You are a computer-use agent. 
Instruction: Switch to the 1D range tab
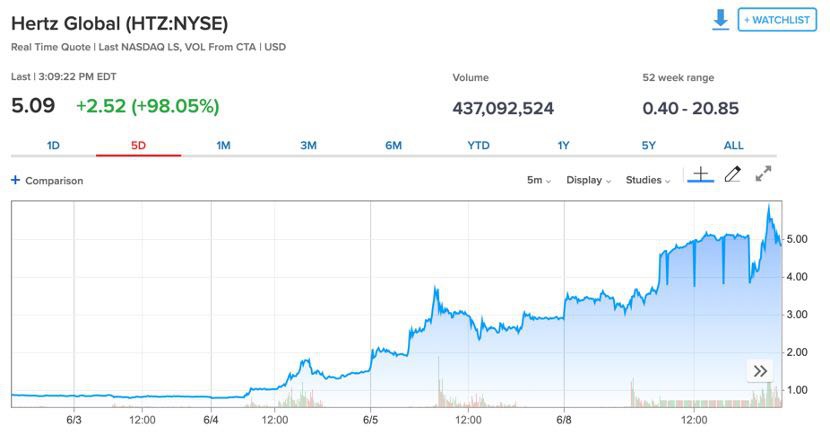[53, 145]
